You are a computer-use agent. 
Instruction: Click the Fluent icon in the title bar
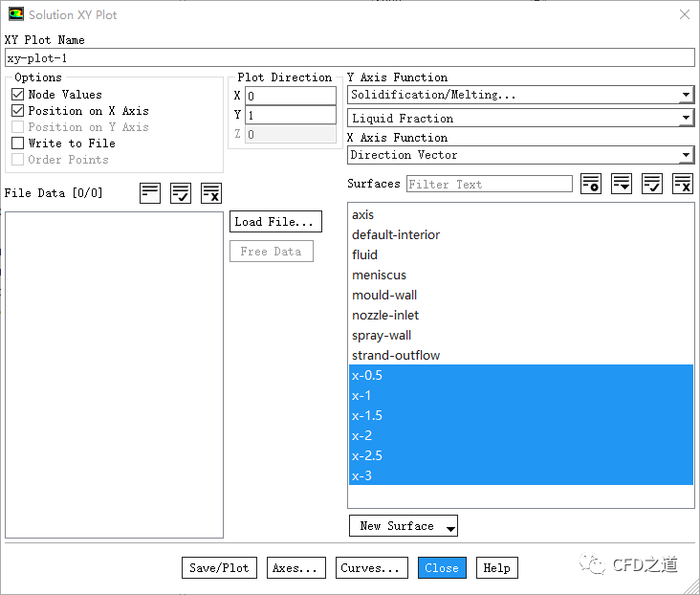[15, 15]
